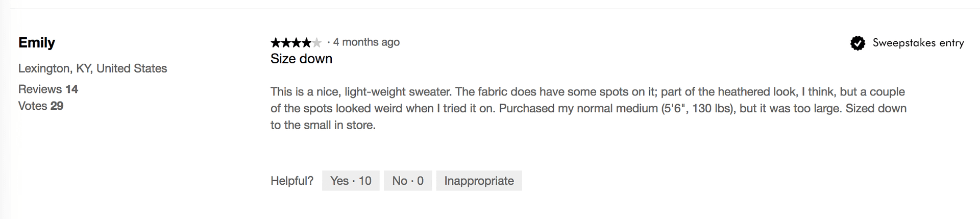The height and width of the screenshot is (219, 980).
Task: Flag the review as Inappropriate
Action: 479,181
